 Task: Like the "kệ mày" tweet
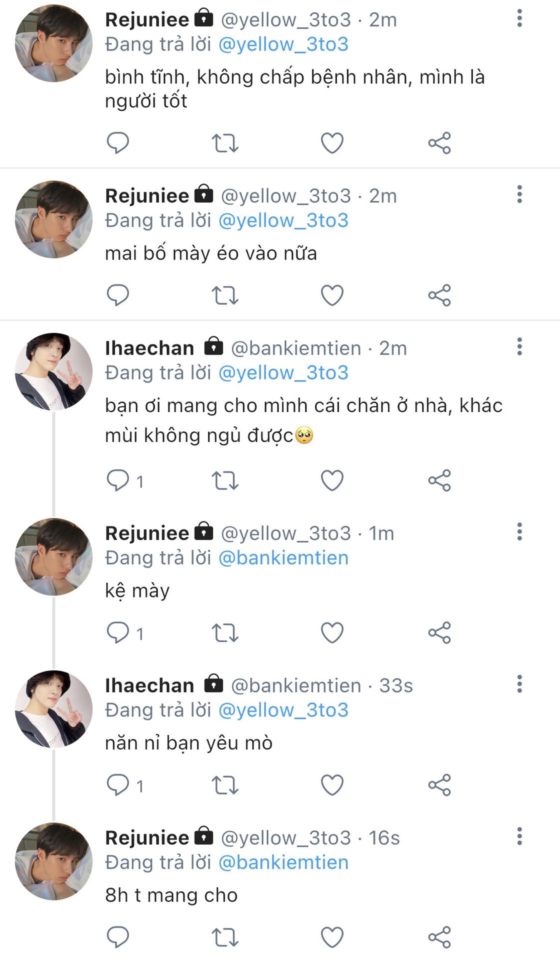pyautogui.click(x=332, y=632)
